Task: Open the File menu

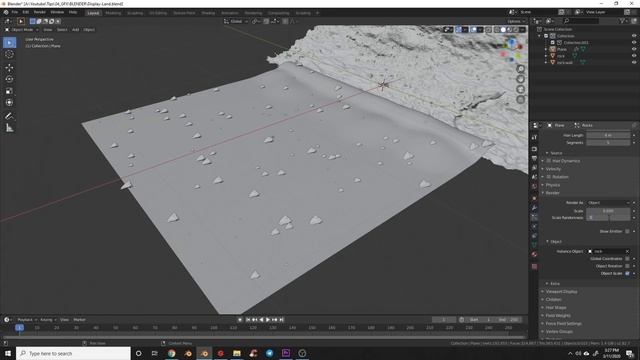Action: (x=15, y=12)
